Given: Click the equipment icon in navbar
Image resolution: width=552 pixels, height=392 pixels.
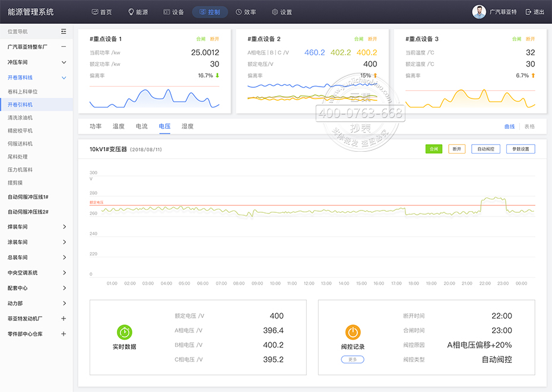Looking at the screenshot, I should 167,12.
